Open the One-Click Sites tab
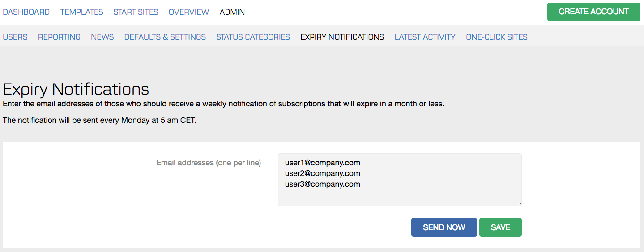This screenshot has height=252, width=644. pos(497,37)
